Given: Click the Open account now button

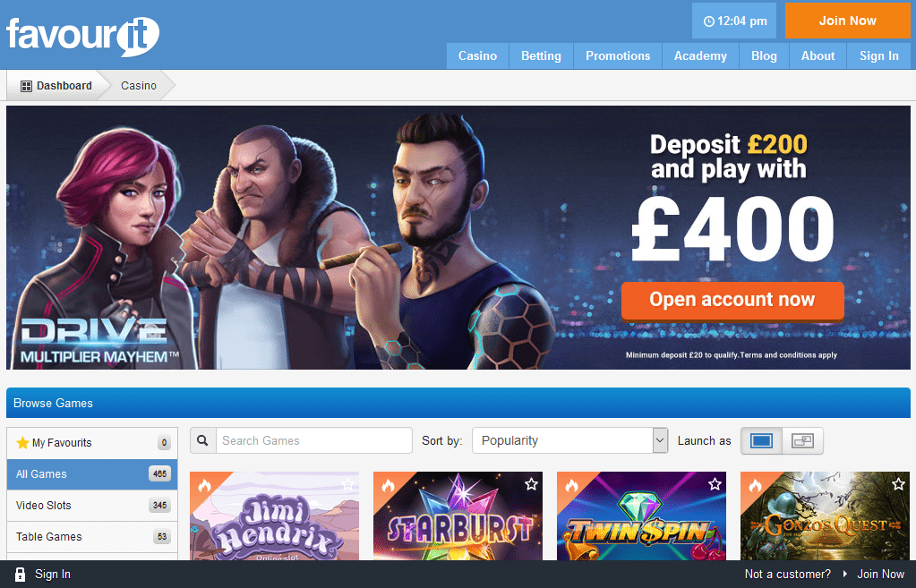Looking at the screenshot, I should [732, 300].
